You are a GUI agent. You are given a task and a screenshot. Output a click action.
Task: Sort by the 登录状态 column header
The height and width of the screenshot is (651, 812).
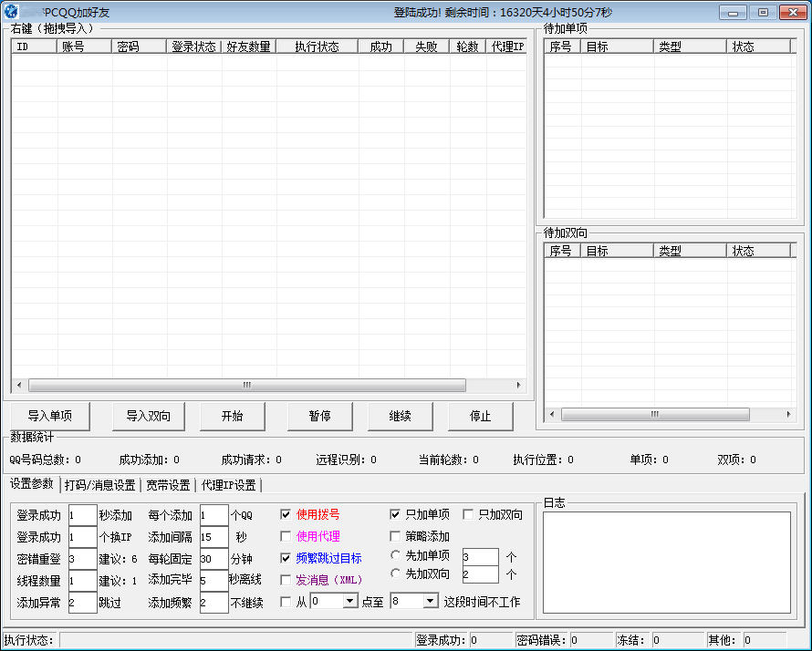(x=194, y=46)
